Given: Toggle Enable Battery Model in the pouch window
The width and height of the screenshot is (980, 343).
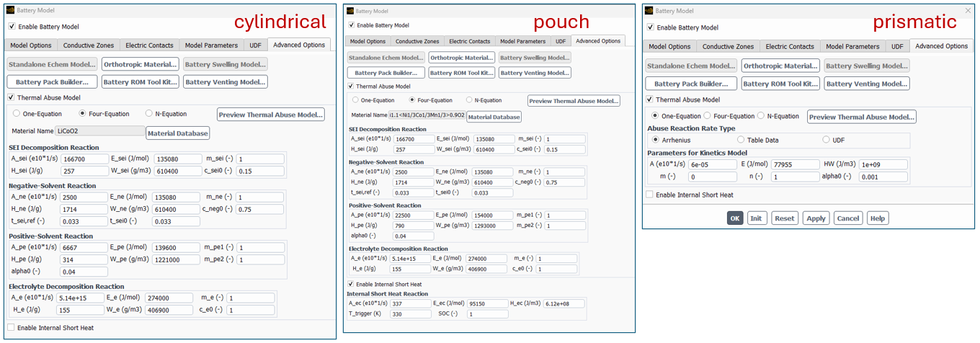Looking at the screenshot, I should [351, 25].
